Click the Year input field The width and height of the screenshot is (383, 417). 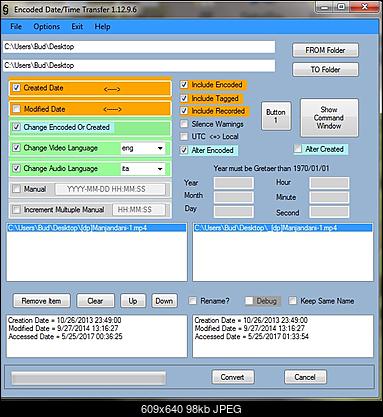tap(234, 183)
